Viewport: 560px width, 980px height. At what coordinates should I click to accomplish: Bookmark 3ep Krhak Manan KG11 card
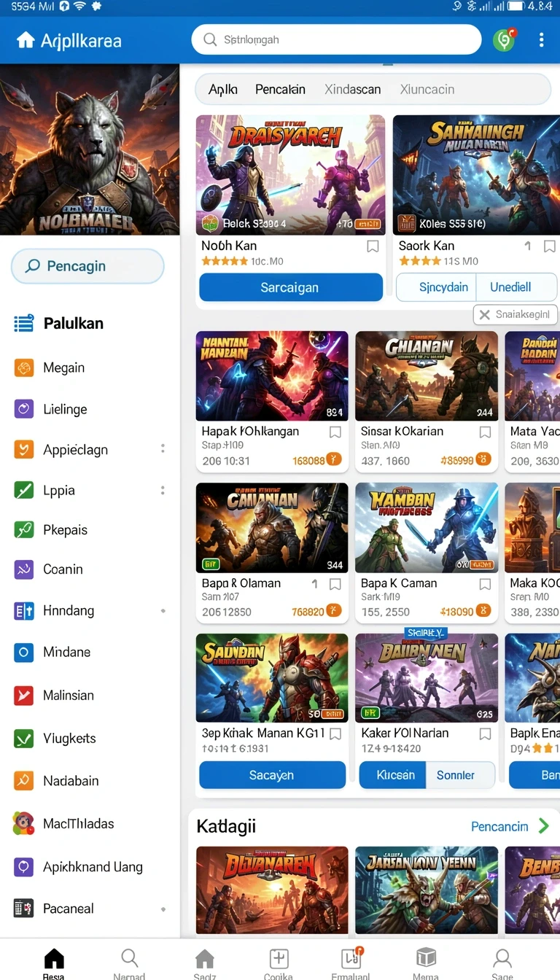pyautogui.click(x=335, y=734)
